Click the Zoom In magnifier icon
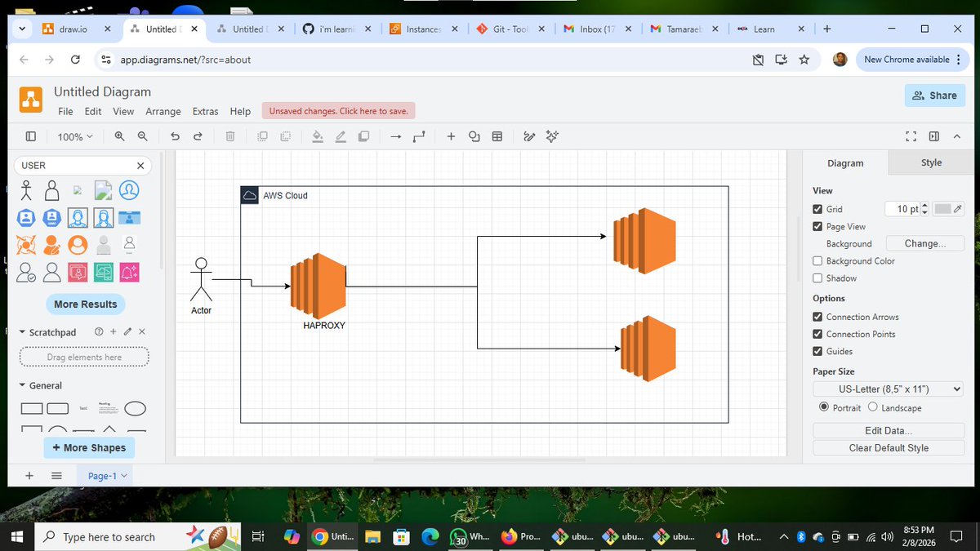 (x=120, y=136)
